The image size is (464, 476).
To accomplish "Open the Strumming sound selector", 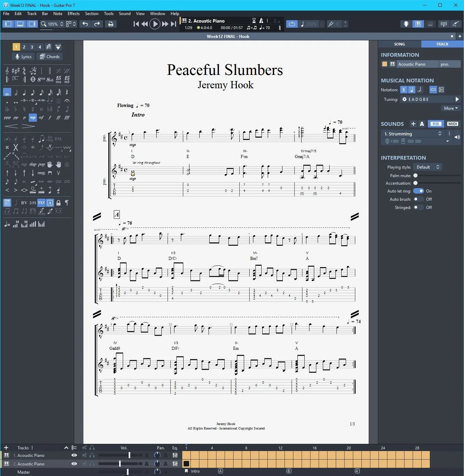I will pyautogui.click(x=413, y=134).
